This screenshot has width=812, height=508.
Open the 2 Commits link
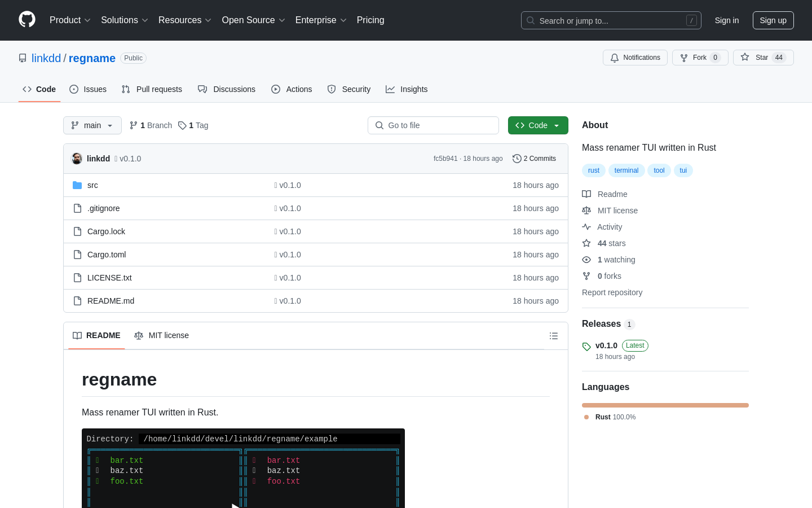pyautogui.click(x=534, y=159)
